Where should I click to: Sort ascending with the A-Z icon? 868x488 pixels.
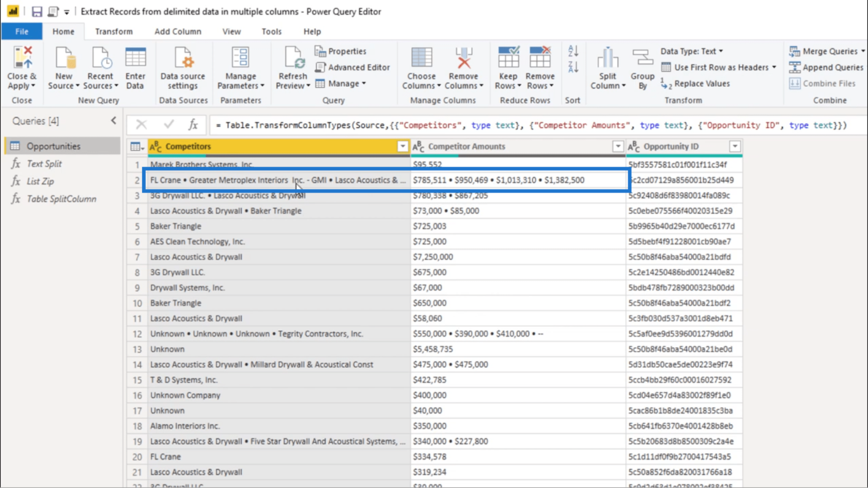[573, 51]
